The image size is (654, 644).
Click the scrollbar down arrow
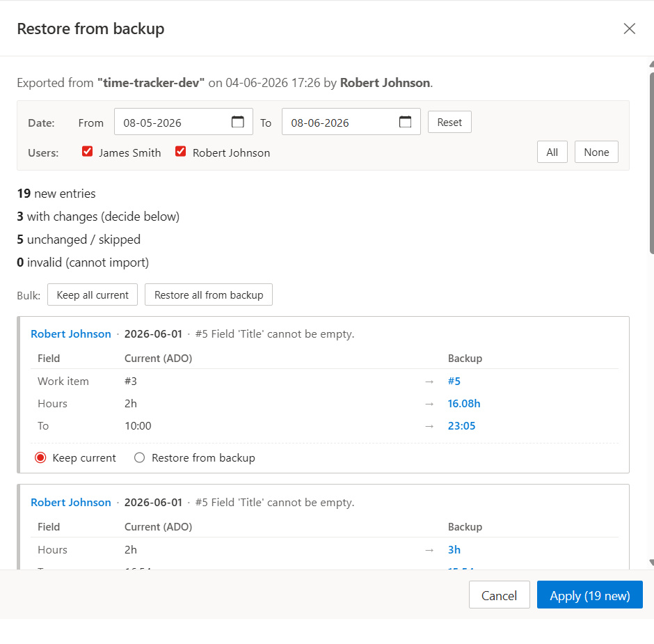point(652,563)
